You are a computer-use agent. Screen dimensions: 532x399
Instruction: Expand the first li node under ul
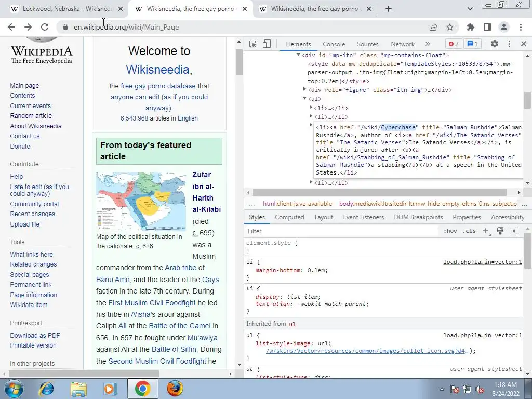311,107
